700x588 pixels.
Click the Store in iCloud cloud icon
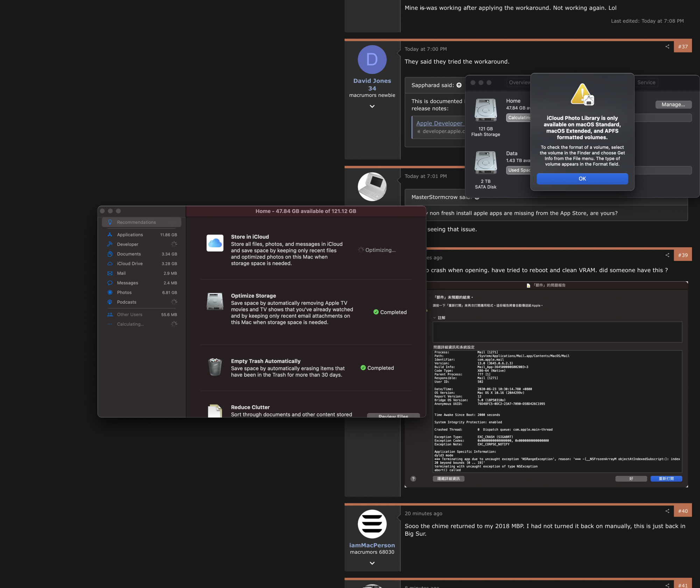point(215,243)
